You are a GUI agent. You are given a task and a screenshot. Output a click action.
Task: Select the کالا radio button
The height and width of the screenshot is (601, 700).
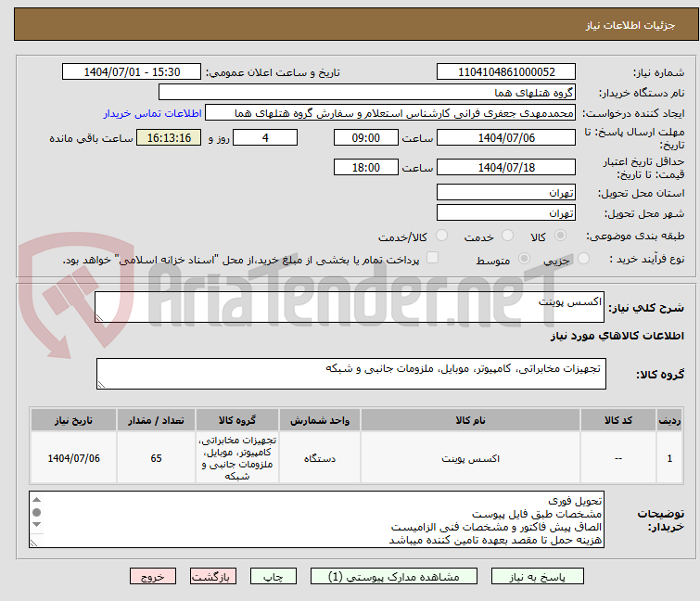click(x=560, y=235)
